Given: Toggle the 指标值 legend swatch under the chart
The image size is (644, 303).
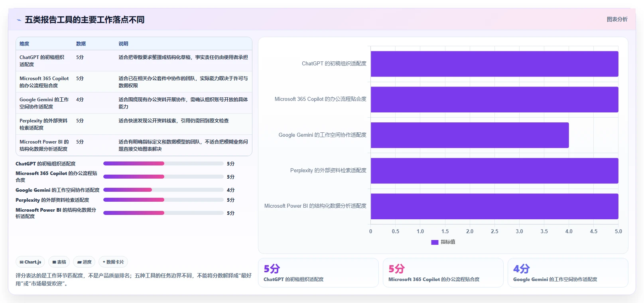Looking at the screenshot, I should click(x=435, y=242).
